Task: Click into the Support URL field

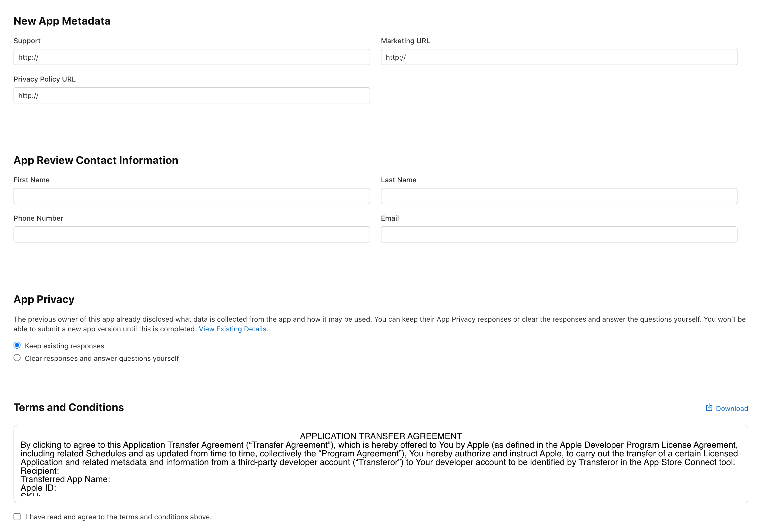Action: 191,57
